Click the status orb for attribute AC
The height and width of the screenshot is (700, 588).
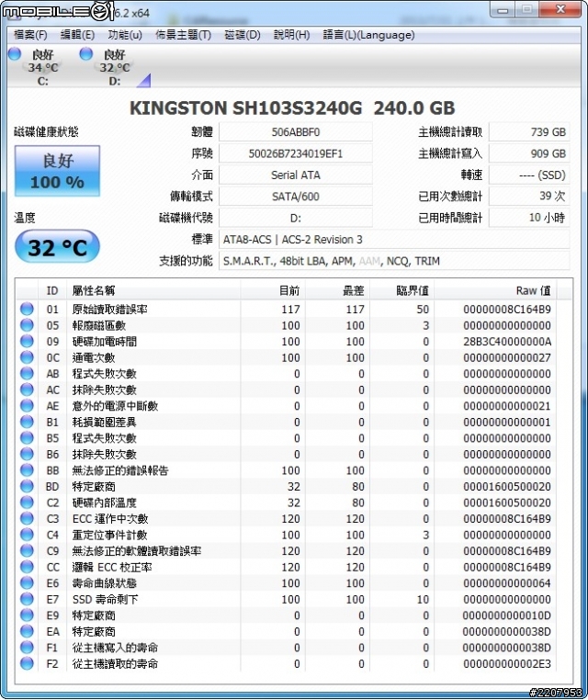point(27,390)
